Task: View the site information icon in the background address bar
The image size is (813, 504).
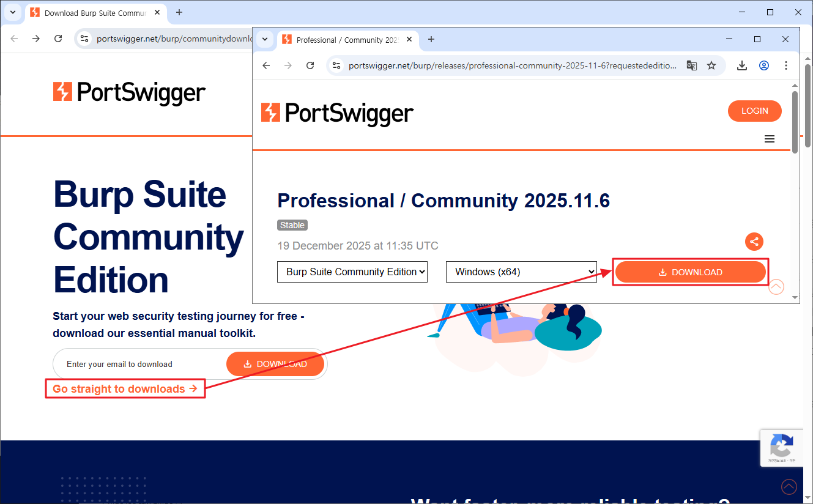Action: (84, 39)
